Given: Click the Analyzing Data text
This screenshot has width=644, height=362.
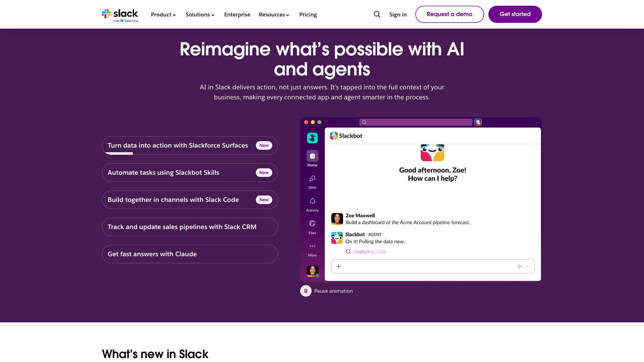Looking at the screenshot, I should pos(370,252).
